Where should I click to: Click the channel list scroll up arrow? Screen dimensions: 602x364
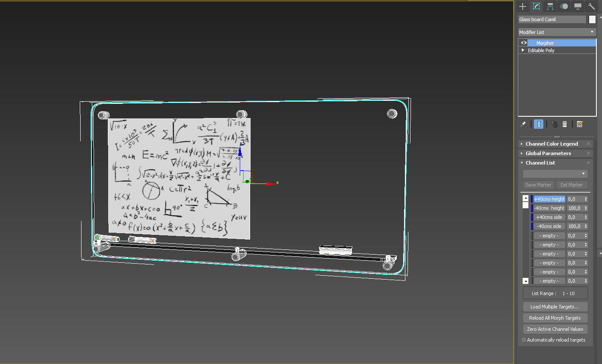coord(525,198)
